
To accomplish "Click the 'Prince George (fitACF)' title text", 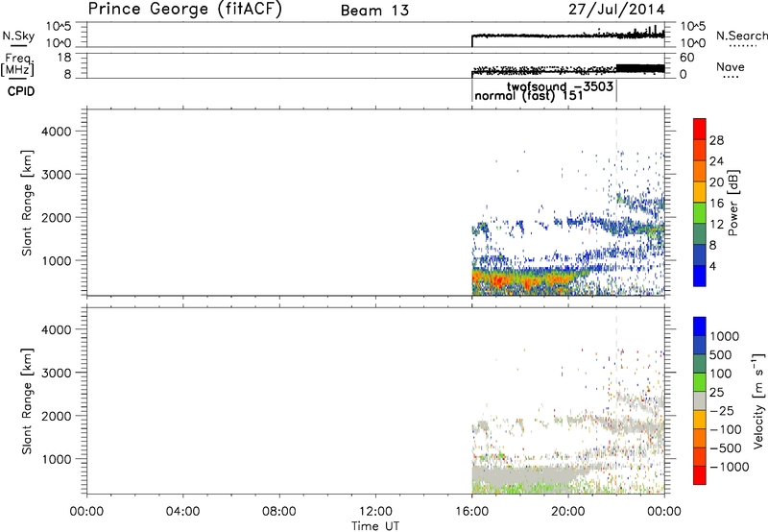I will [x=184, y=10].
